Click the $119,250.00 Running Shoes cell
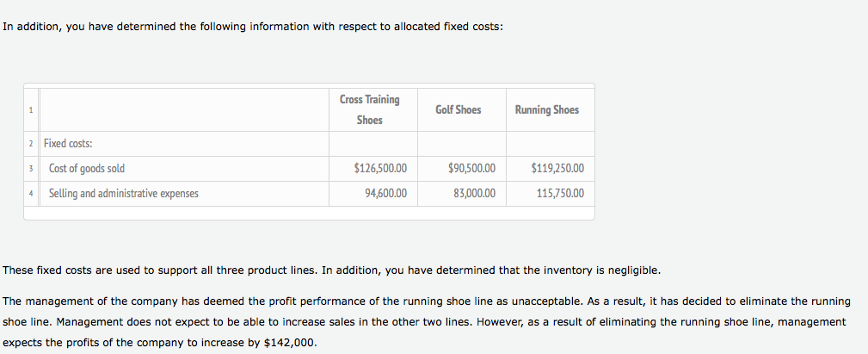Viewport: 868px width, 354px height. click(557, 169)
